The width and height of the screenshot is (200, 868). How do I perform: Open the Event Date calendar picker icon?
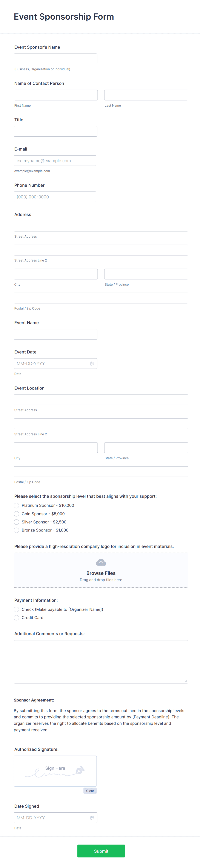92,364
